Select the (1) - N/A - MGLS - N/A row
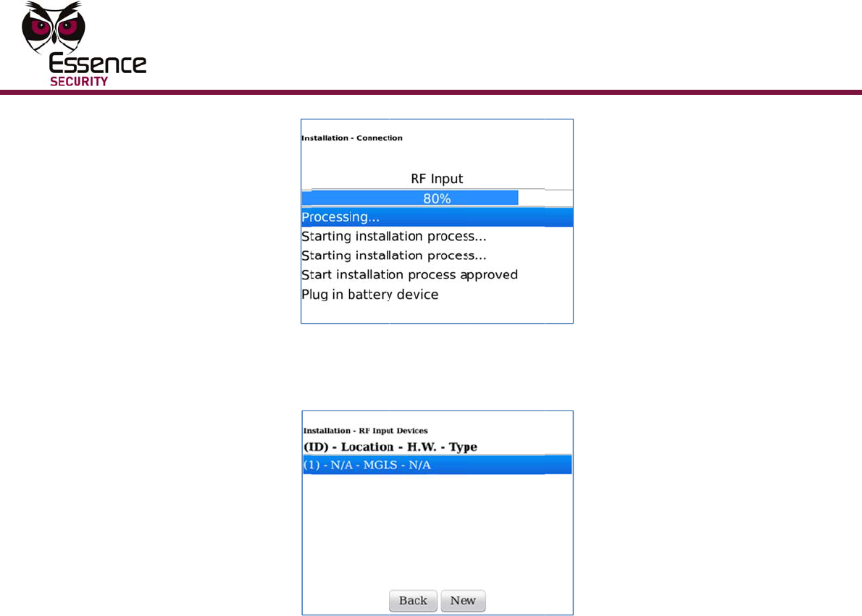The height and width of the screenshot is (616, 862). tap(437, 465)
